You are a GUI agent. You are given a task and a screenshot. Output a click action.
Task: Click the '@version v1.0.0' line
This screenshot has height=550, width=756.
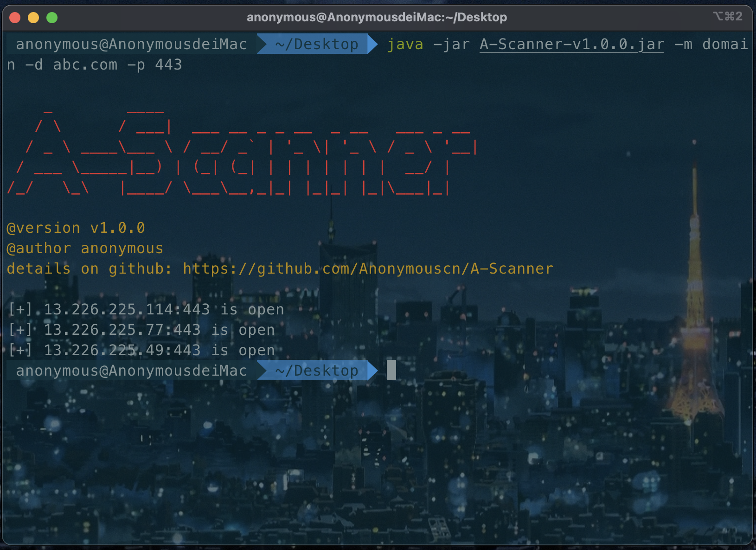click(76, 228)
